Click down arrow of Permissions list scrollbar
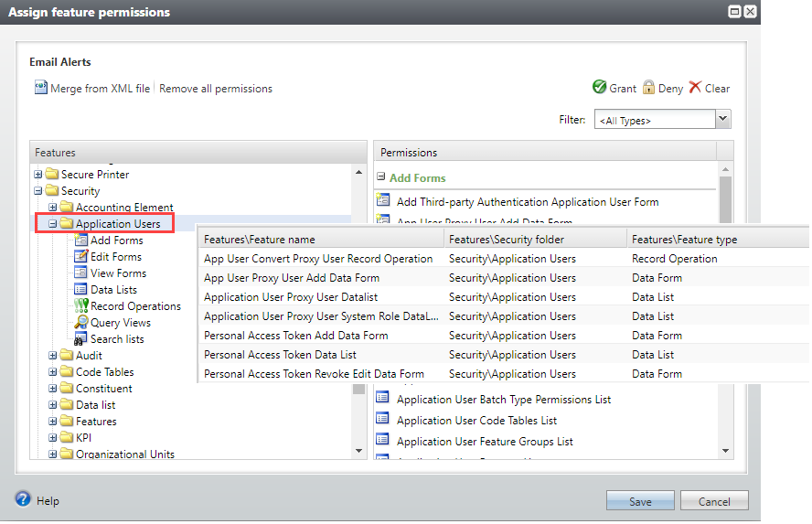Image resolution: width=812 pixels, height=524 pixels. [725, 451]
